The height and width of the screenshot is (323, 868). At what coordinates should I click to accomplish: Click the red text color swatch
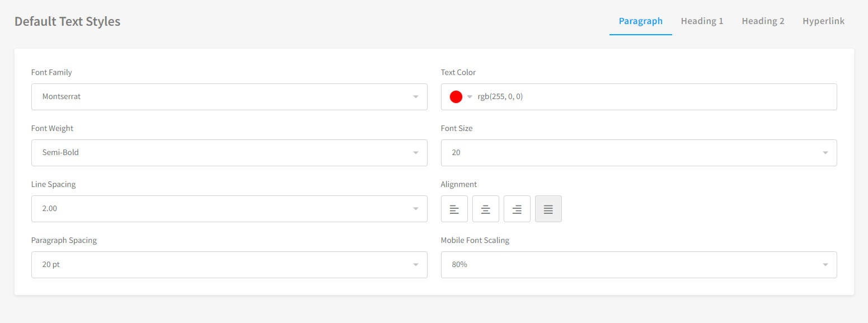(x=456, y=97)
